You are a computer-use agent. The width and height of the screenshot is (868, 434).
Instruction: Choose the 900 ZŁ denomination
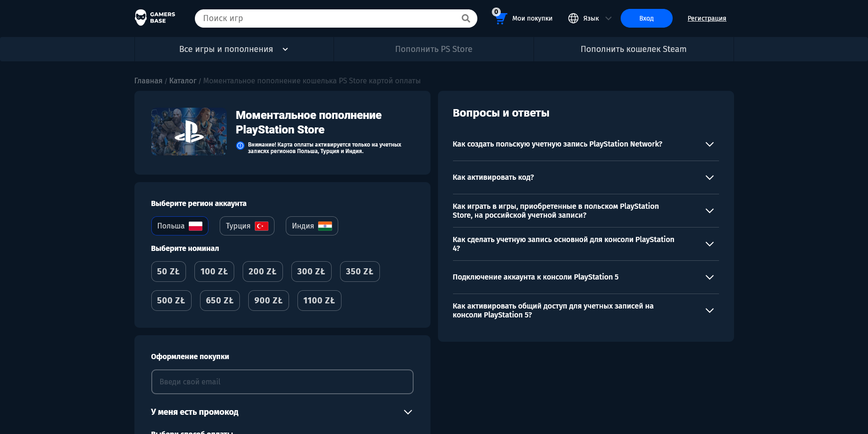(268, 301)
